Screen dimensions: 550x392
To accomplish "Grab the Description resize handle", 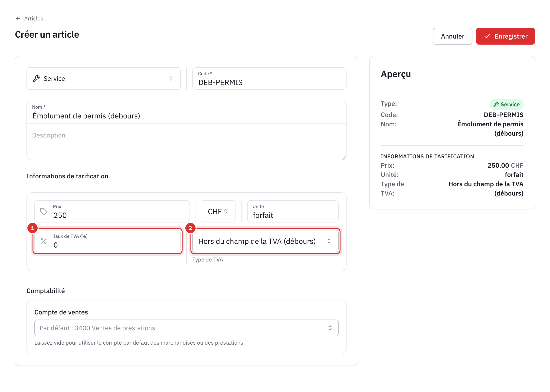I will click(344, 158).
